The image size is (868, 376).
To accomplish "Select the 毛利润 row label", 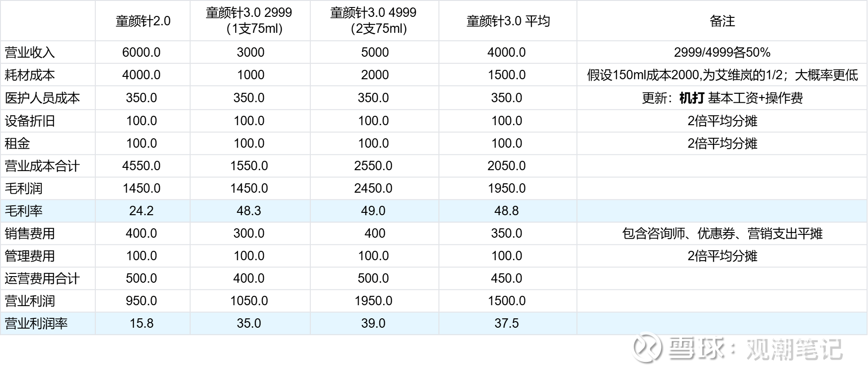I will [23, 188].
